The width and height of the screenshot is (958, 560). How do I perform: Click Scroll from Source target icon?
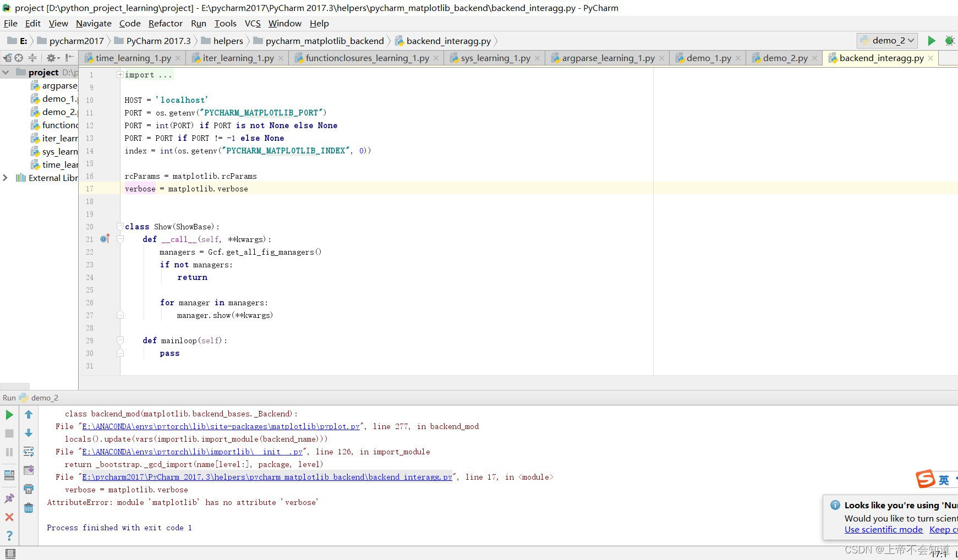[19, 58]
